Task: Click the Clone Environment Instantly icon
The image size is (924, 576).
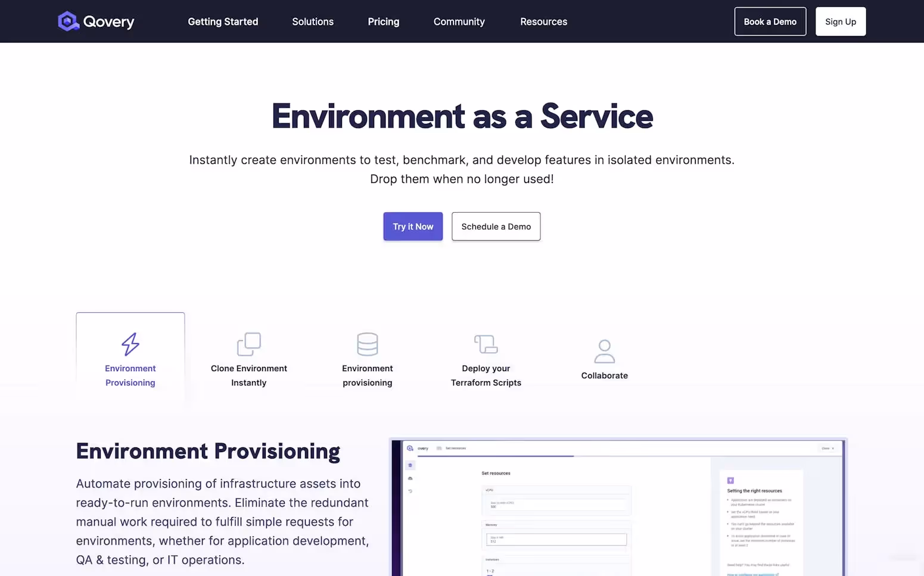Action: pos(248,344)
